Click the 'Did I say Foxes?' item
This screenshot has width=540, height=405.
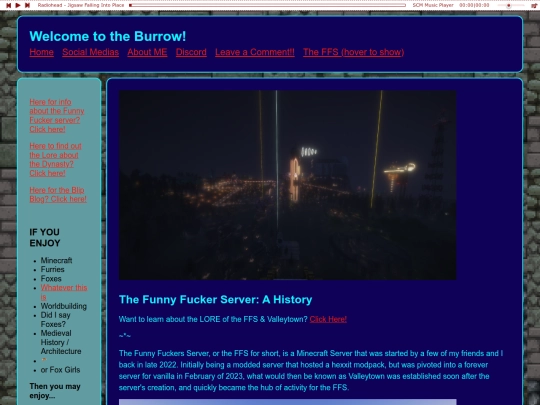click(55, 320)
